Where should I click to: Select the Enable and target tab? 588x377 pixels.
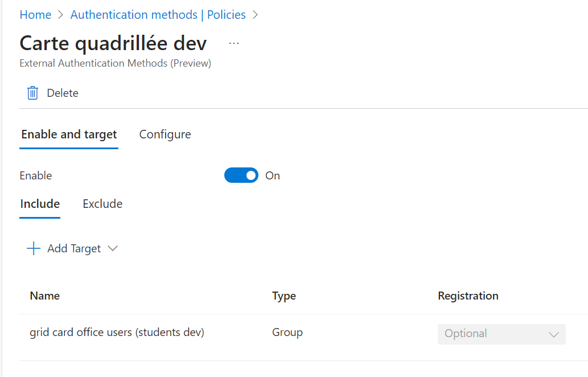pyautogui.click(x=68, y=134)
